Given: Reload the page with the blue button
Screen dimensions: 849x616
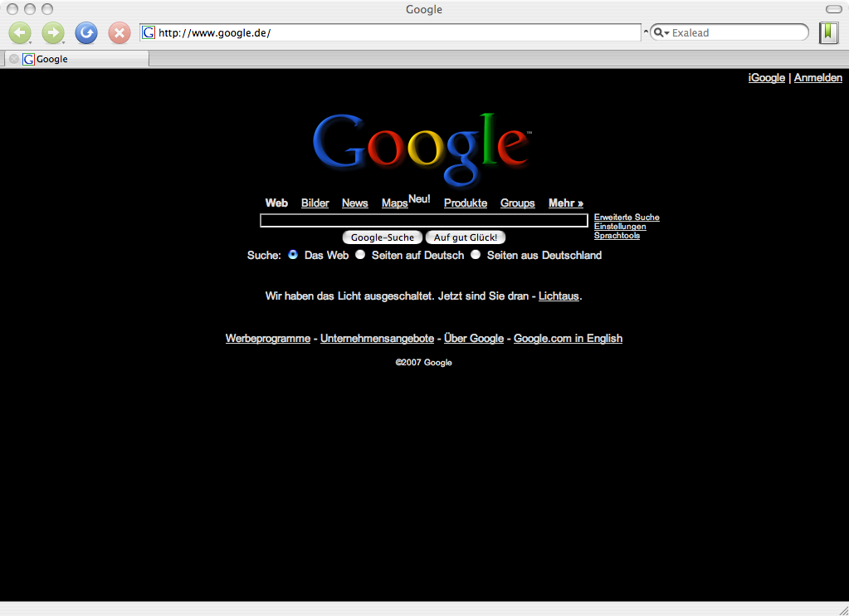Looking at the screenshot, I should (86, 33).
